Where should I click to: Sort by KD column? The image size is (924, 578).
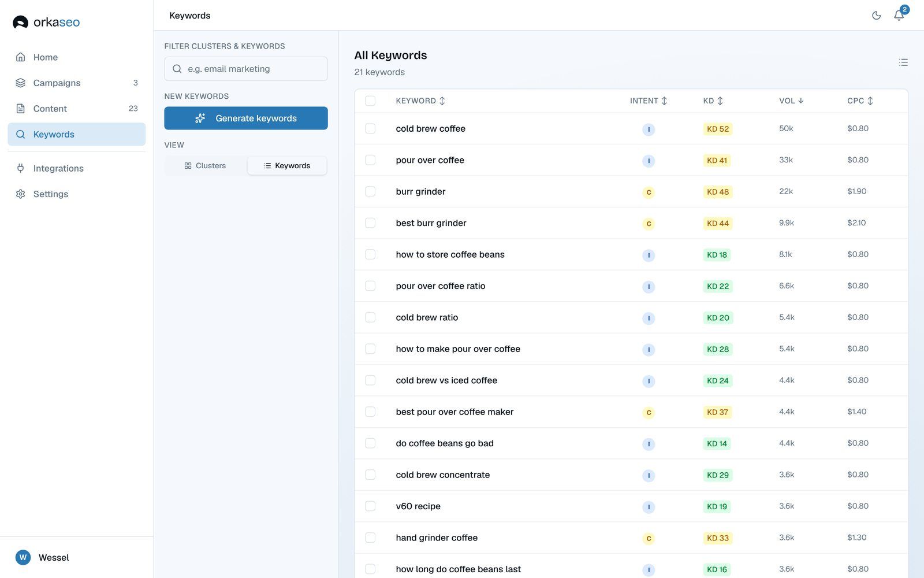713,101
